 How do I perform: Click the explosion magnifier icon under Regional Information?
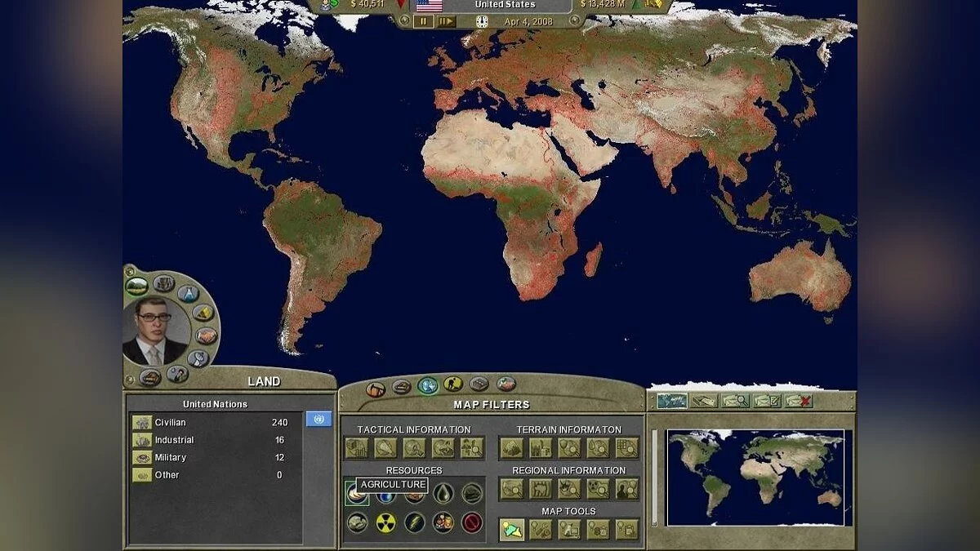pyautogui.click(x=569, y=488)
